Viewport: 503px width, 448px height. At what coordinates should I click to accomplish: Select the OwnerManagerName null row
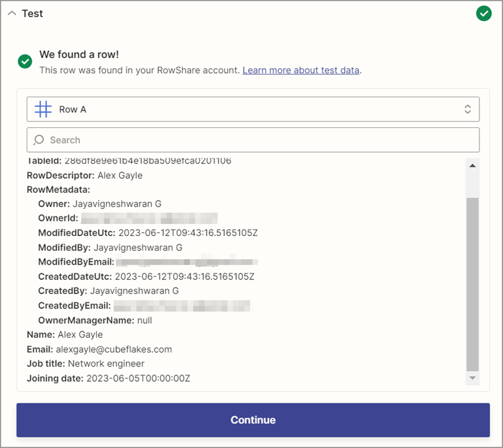tap(95, 320)
